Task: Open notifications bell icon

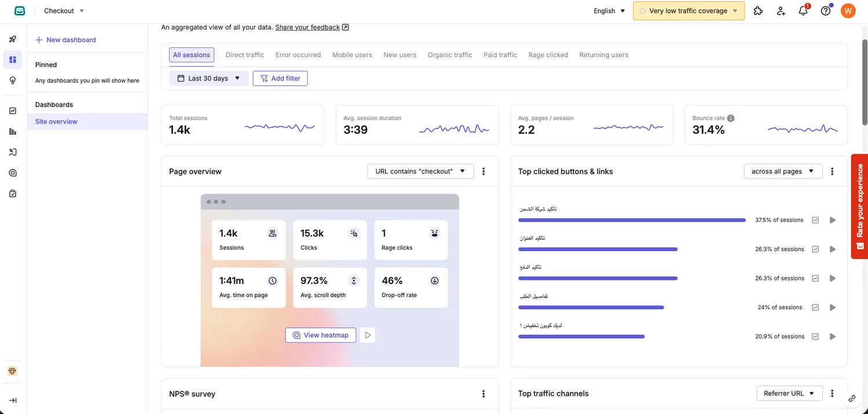Action: tap(803, 10)
